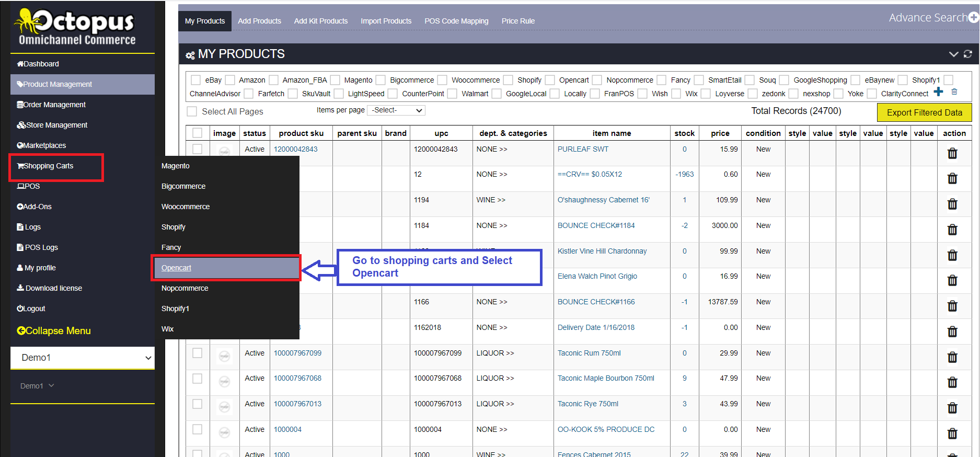Click the upc column header
The width and height of the screenshot is (980, 457).
click(441, 133)
